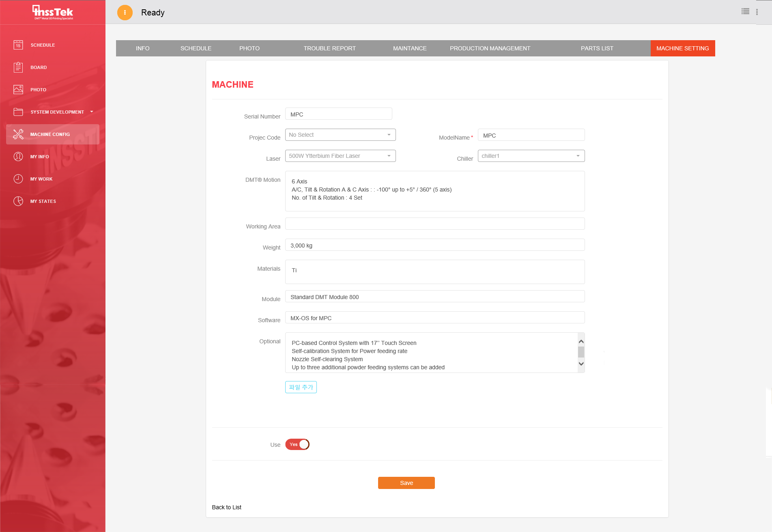Toggle the Use switch off

pyautogui.click(x=297, y=444)
